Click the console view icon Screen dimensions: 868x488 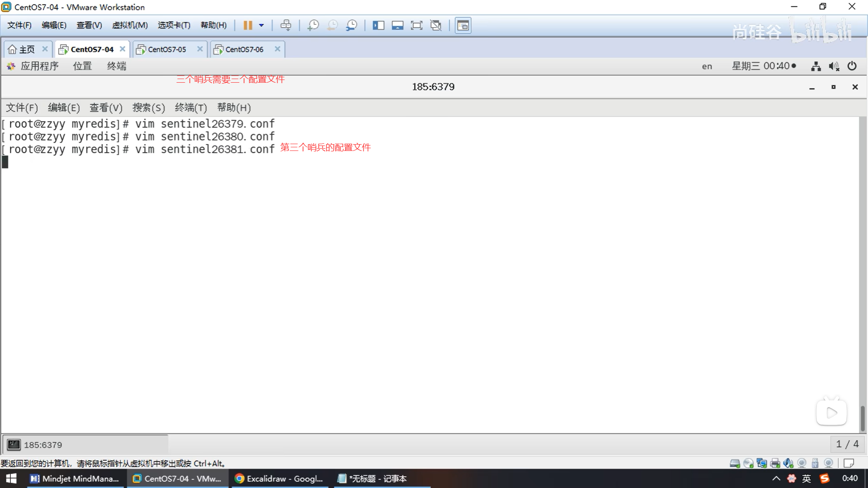pyautogui.click(x=463, y=25)
